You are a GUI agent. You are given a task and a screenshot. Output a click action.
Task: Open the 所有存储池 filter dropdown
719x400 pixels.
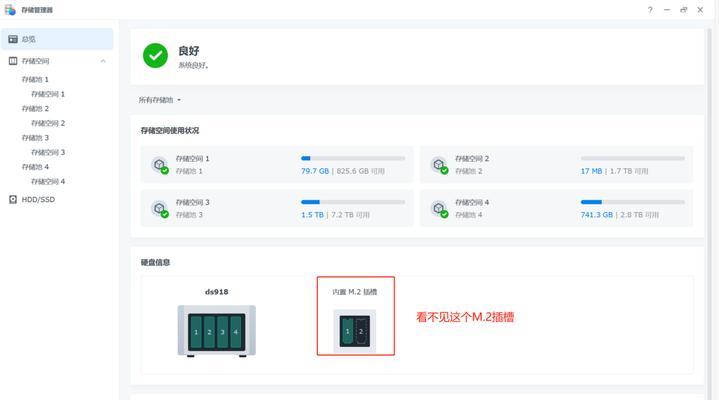point(160,100)
